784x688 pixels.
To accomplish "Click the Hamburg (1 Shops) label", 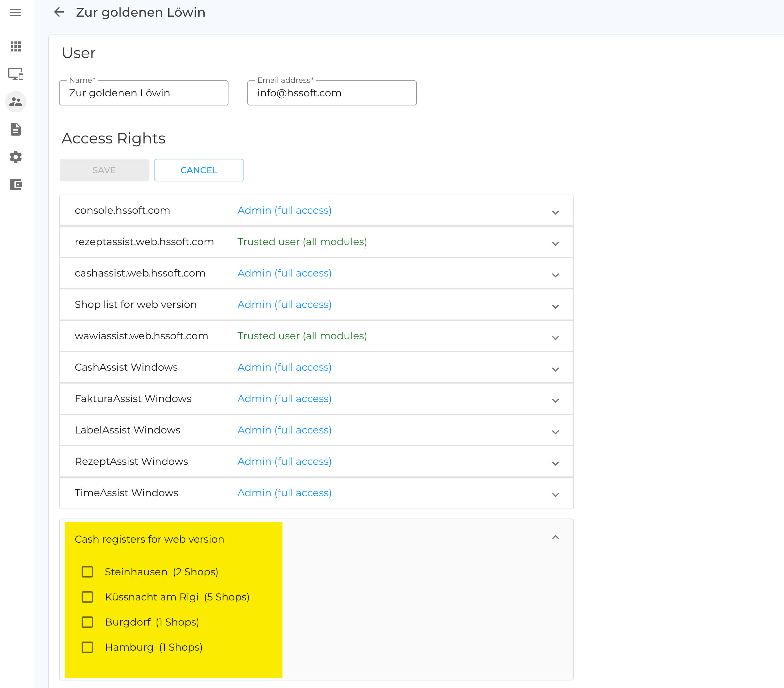I will 154,647.
